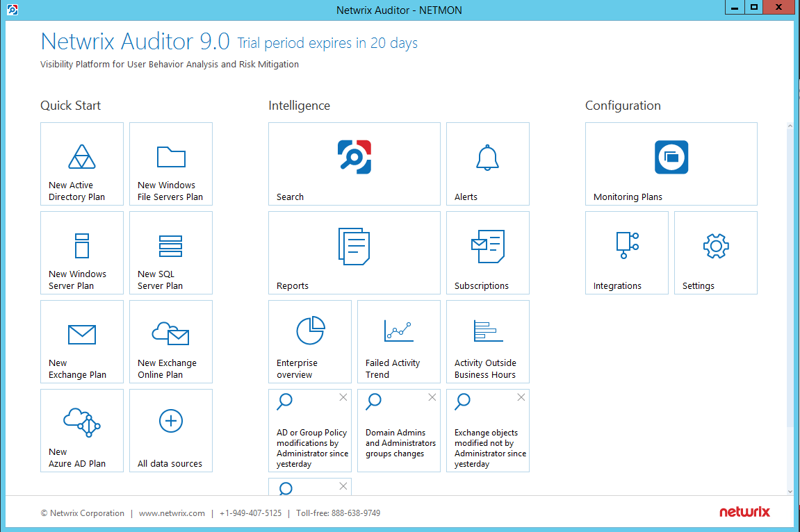Create a New Exchange Plan
This screenshot has height=532, width=800.
tap(81, 342)
